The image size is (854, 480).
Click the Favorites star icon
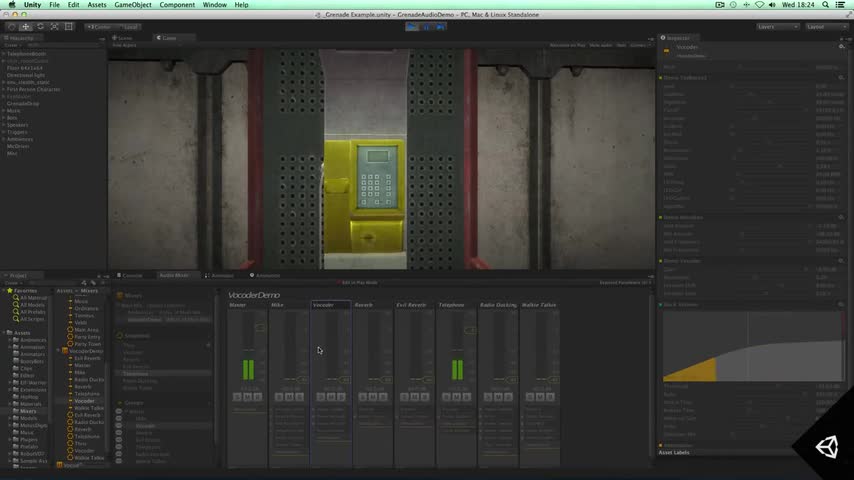[10, 291]
